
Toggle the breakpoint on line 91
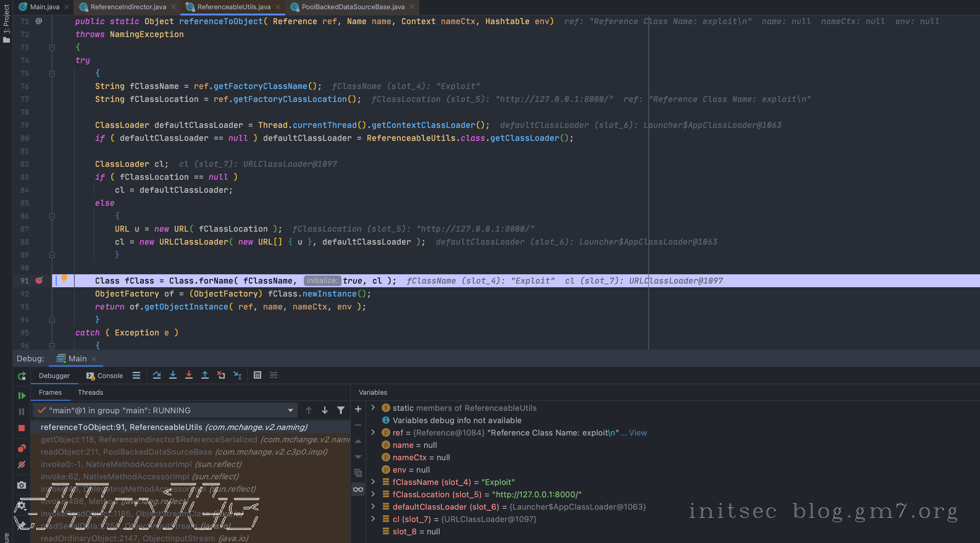pos(39,280)
